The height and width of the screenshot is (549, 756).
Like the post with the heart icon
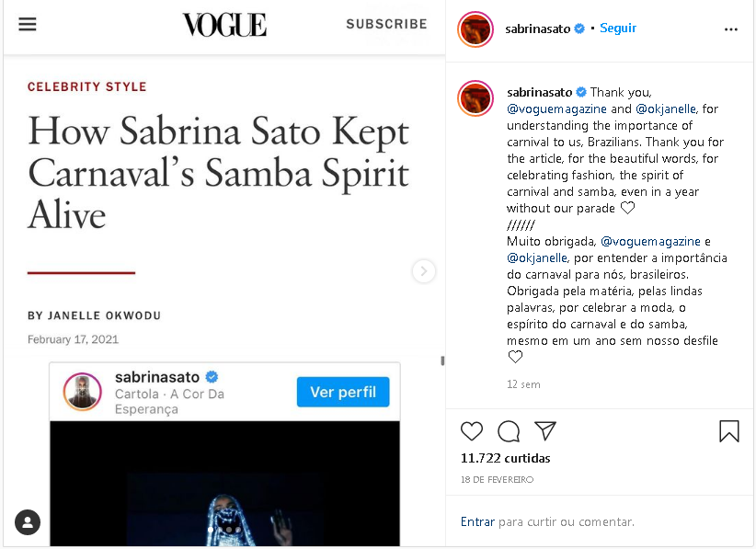[472, 431]
